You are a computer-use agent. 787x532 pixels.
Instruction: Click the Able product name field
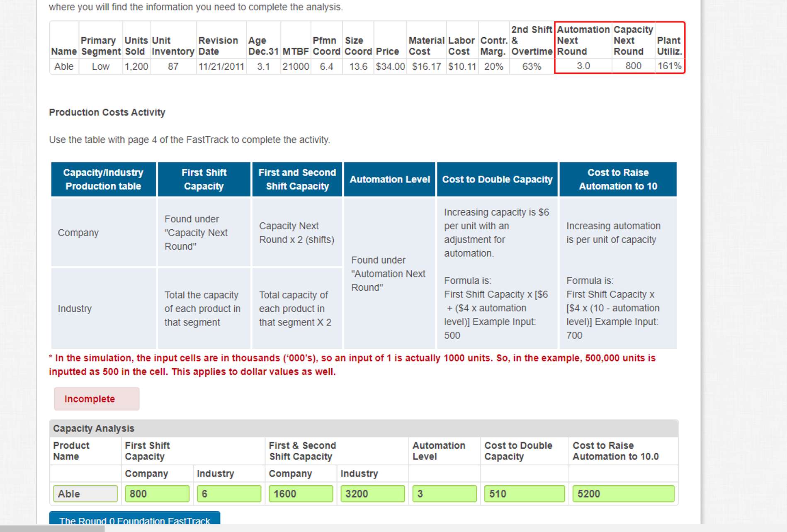[85, 493]
